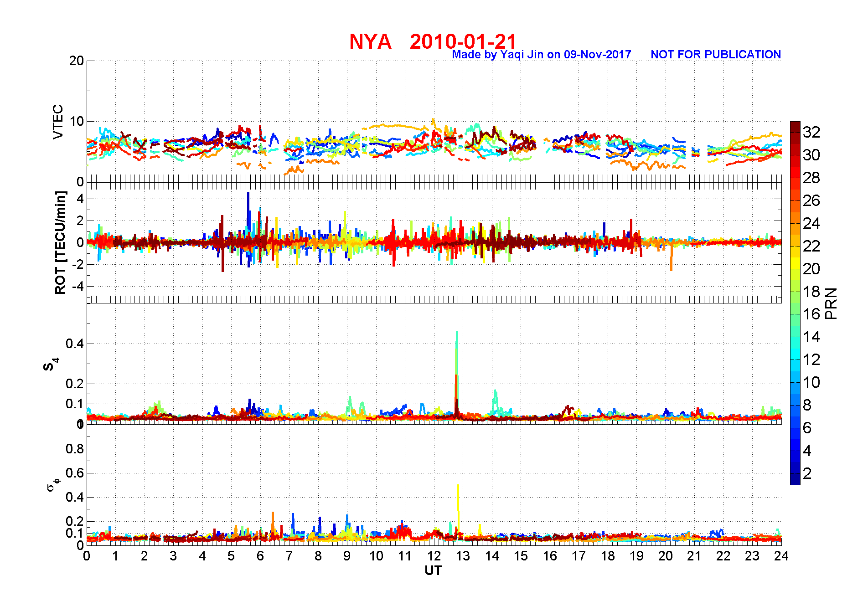Click colorbar tick label 24
Viewport: 868px width, 606px height.
pos(811,223)
